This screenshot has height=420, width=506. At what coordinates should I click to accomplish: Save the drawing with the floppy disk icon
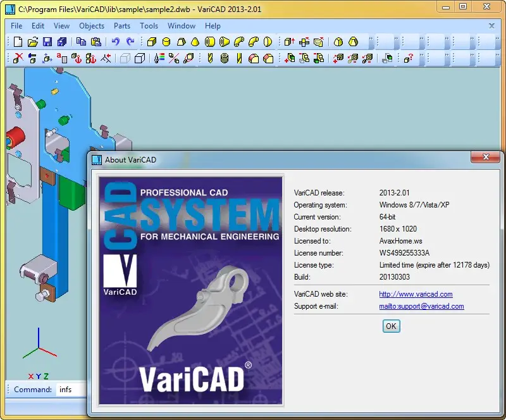click(x=47, y=42)
